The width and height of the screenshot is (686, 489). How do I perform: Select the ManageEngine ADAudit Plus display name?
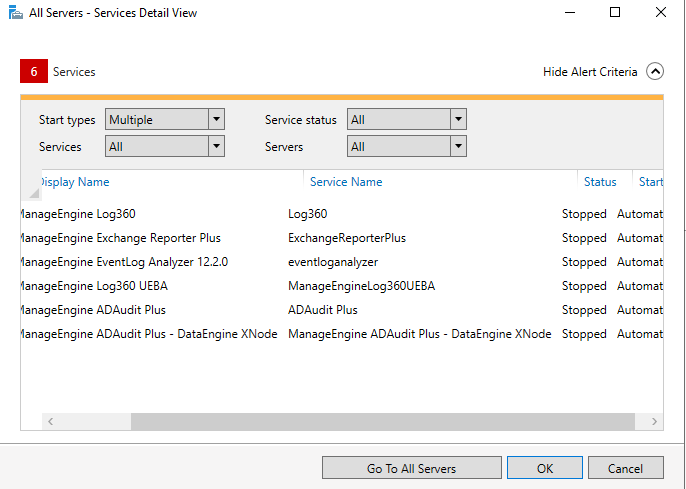tap(93, 310)
